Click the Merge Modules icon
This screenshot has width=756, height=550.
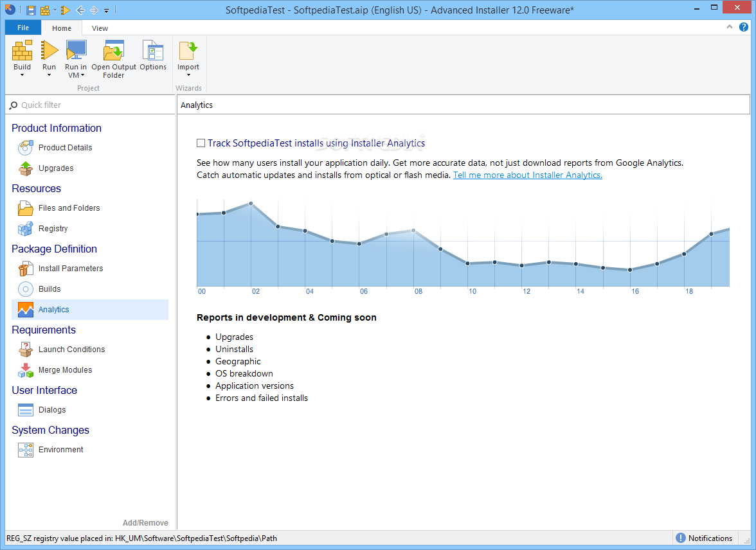(26, 370)
